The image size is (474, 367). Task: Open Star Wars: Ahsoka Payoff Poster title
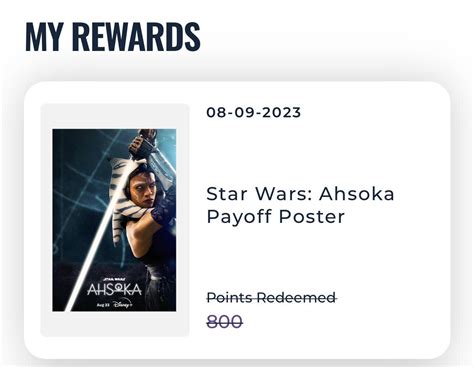pos(300,205)
